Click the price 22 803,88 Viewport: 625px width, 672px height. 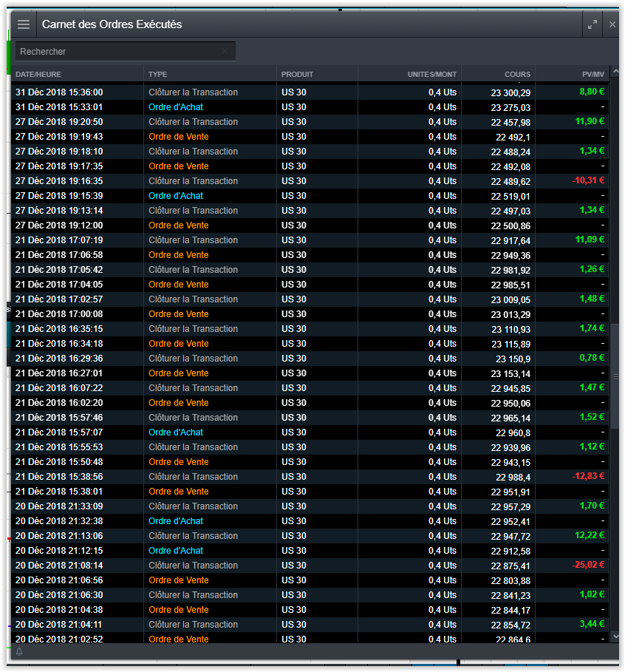pyautogui.click(x=510, y=581)
